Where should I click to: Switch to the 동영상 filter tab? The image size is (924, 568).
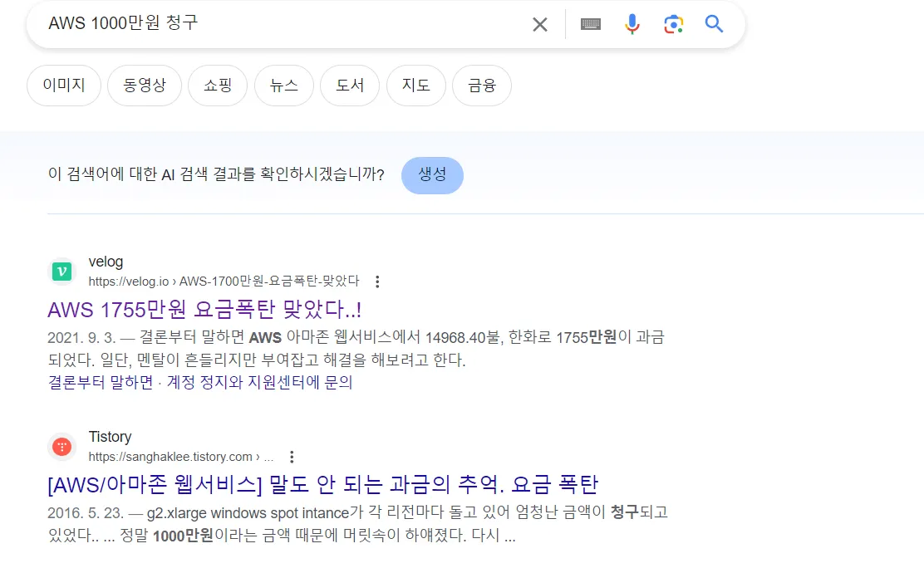pos(145,86)
